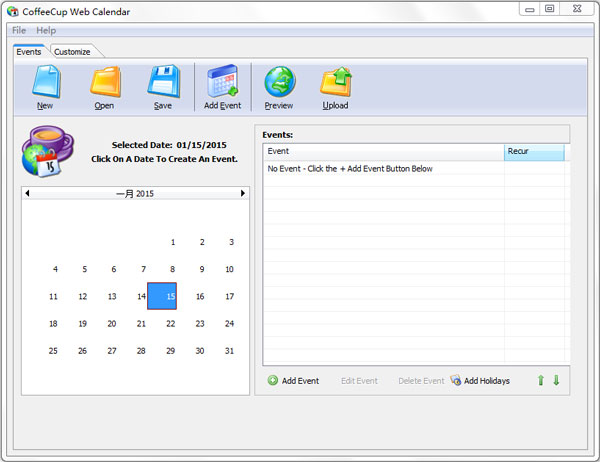Select date 13 in the calendar
The image size is (600, 462).
(112, 296)
